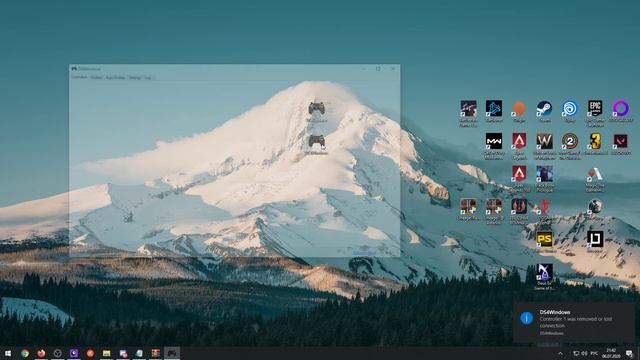Select the round number 2 game icon
Image resolution: width=640 pixels, height=360 pixels.
pos(569,142)
